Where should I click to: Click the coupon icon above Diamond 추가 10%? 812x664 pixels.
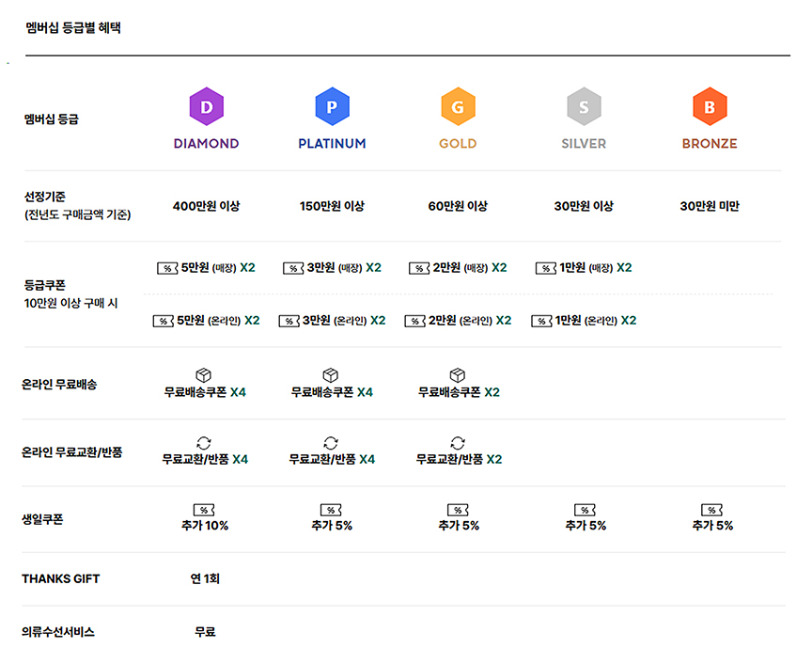coord(204,510)
